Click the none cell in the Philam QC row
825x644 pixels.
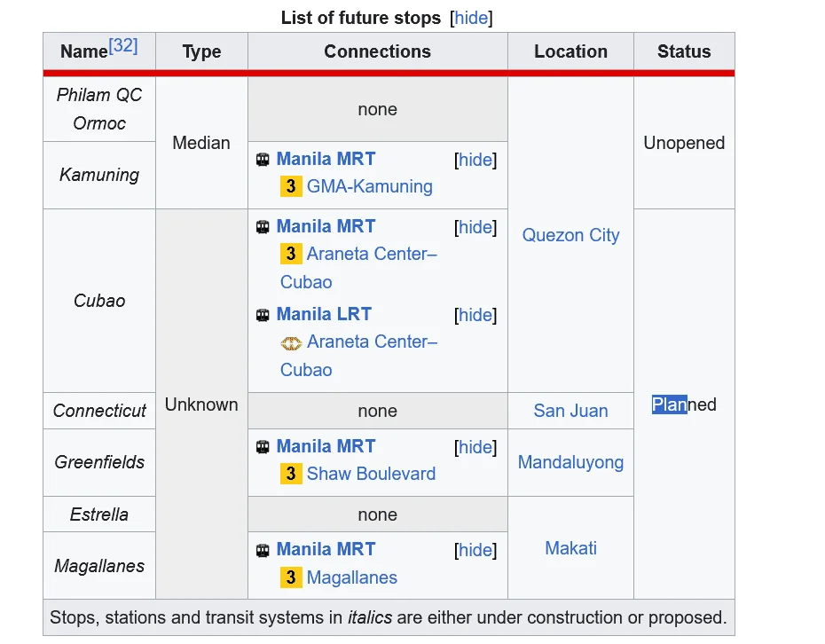[x=377, y=109]
